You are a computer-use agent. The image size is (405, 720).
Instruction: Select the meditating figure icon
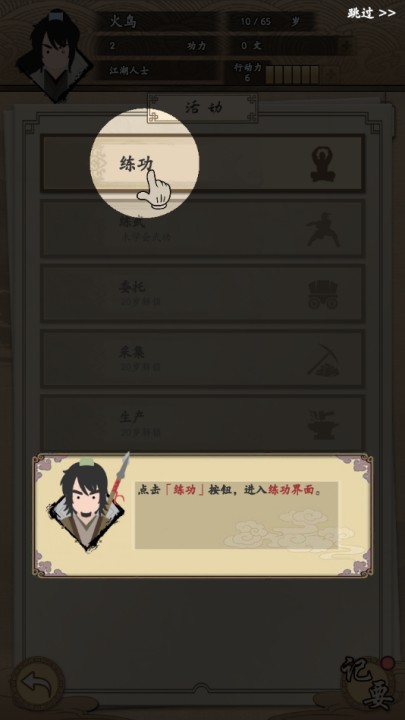323,163
